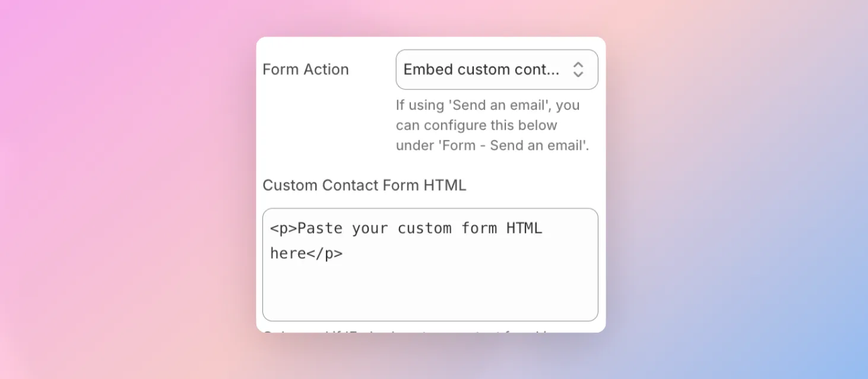Click the 'Custom Contact Form HTML' label

365,185
